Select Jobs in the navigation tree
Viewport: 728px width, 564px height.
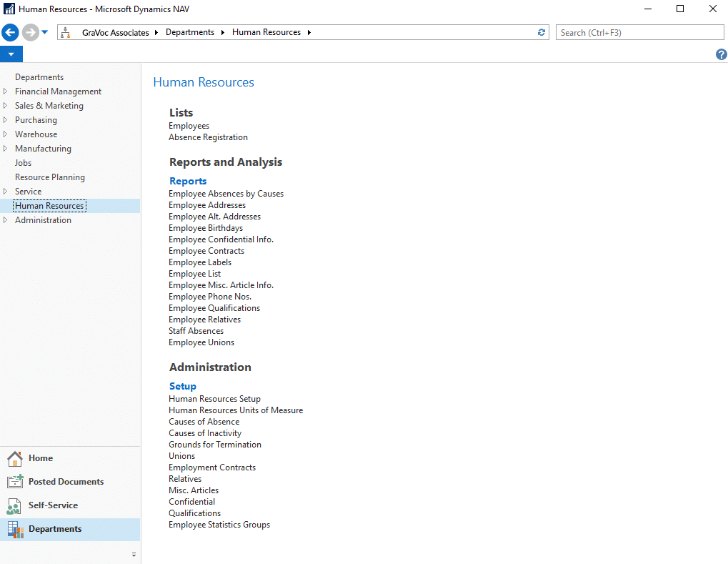(23, 163)
